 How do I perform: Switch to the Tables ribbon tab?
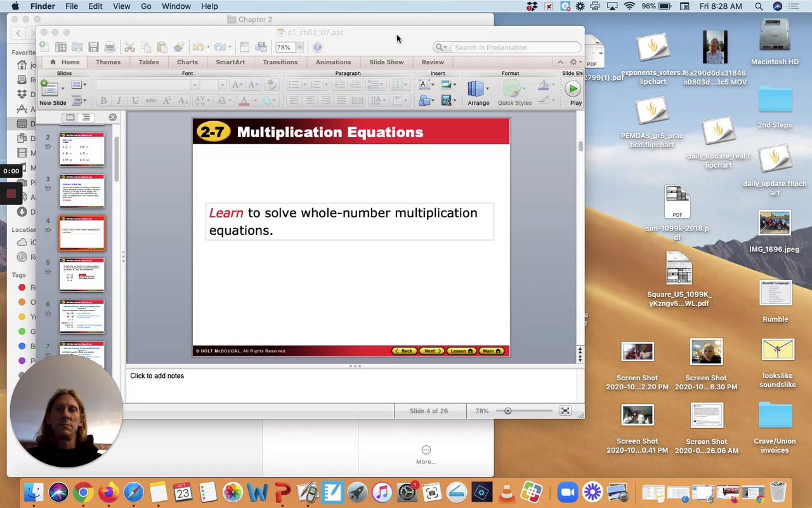(148, 62)
